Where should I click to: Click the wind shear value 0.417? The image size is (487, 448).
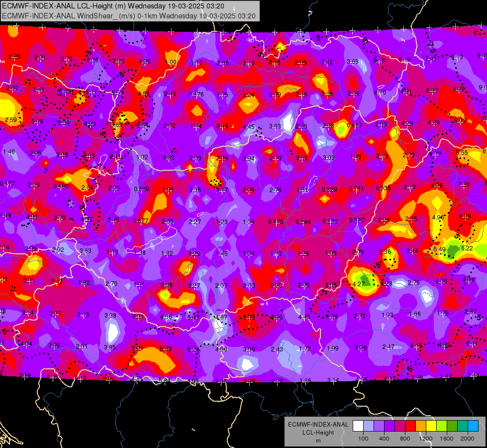click(x=354, y=125)
